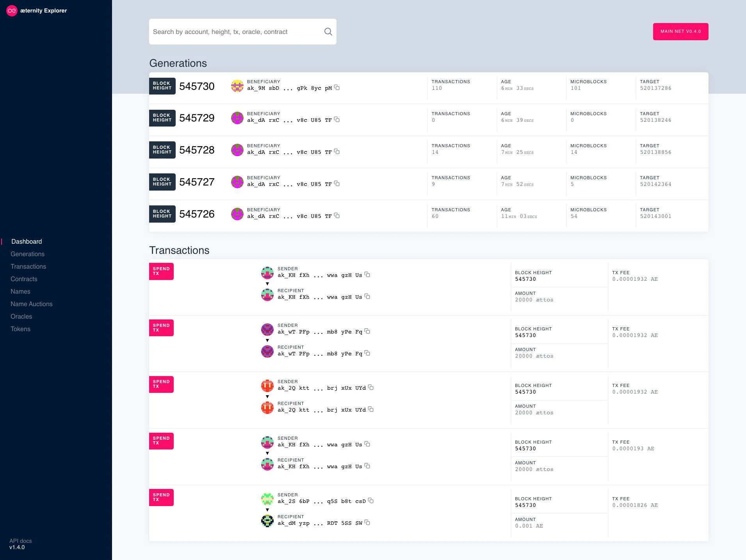The width and height of the screenshot is (746, 560).
Task: Click beneficiary identicon for block 545729
Action: [x=237, y=118]
